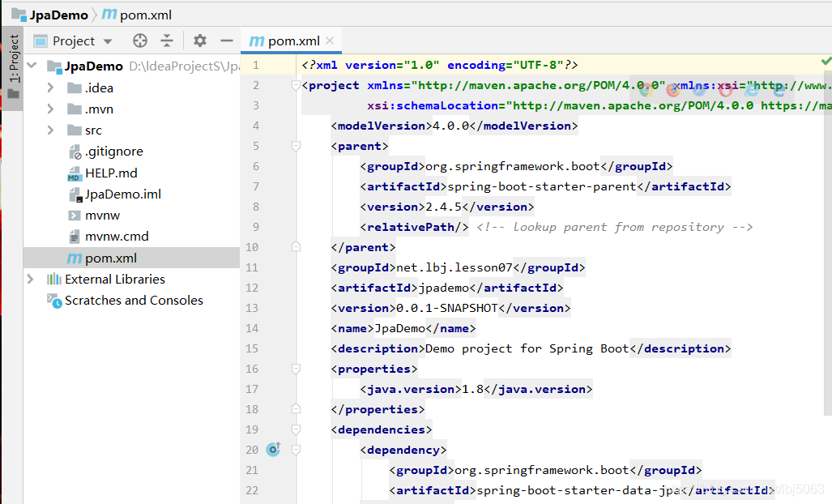832x504 pixels.
Task: Fold the parent block at line 5
Action: [x=296, y=146]
